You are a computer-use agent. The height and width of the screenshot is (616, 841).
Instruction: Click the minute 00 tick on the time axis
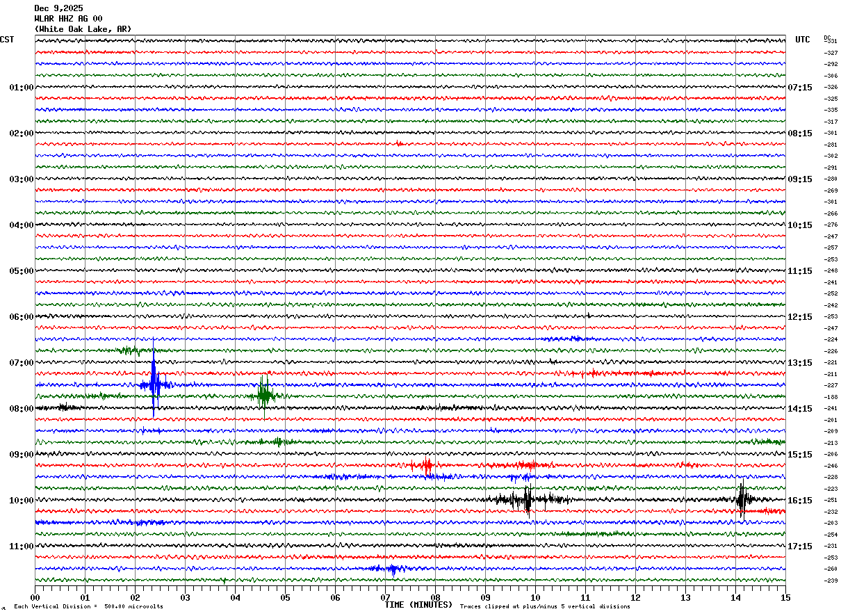[35, 598]
